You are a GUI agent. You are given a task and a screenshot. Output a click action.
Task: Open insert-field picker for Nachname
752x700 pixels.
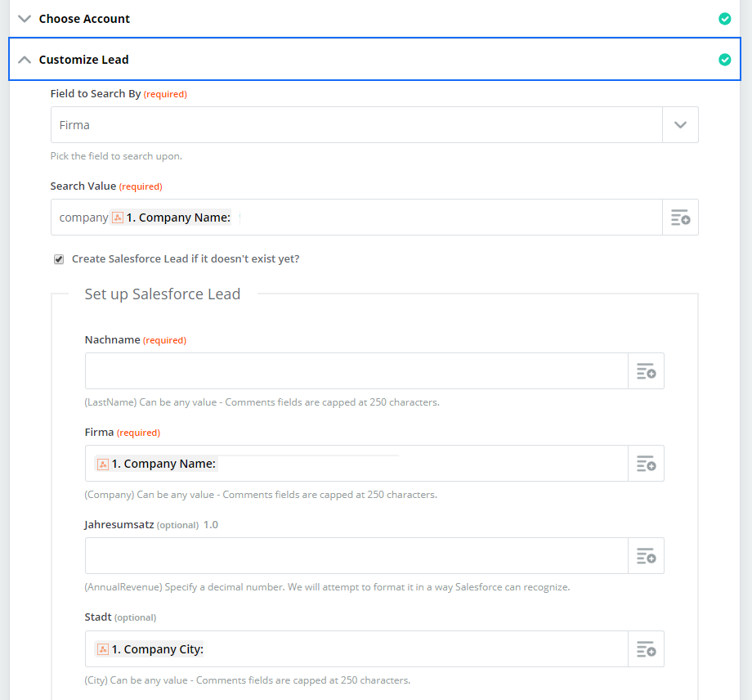646,371
